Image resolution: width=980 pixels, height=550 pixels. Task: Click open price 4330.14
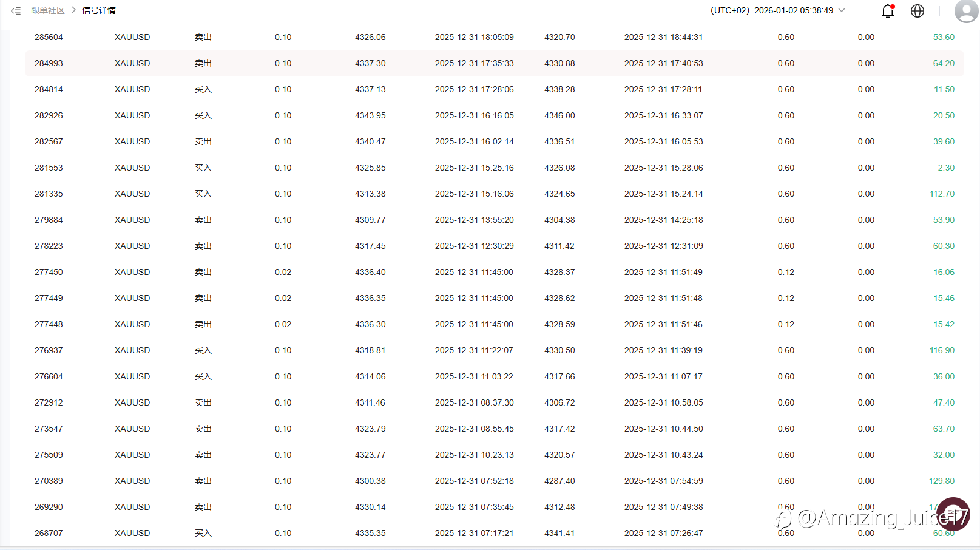point(370,507)
